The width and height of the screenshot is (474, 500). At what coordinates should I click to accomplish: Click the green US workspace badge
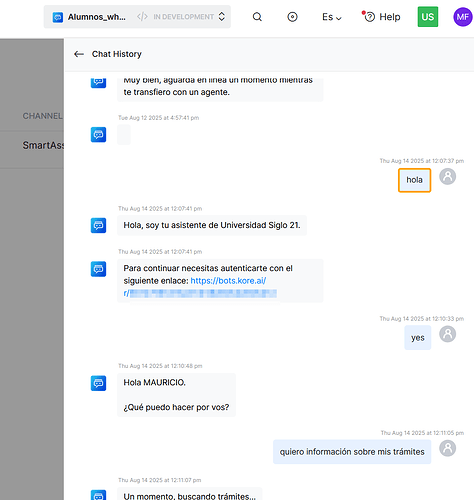point(428,17)
